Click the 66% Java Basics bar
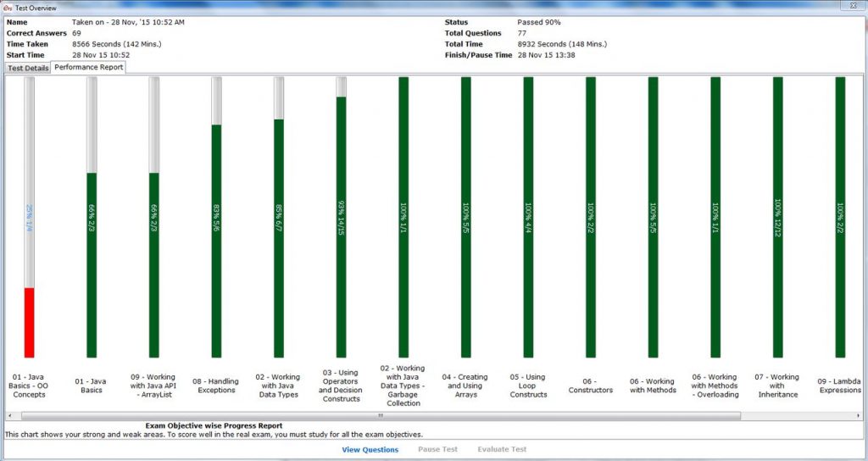 [92, 264]
